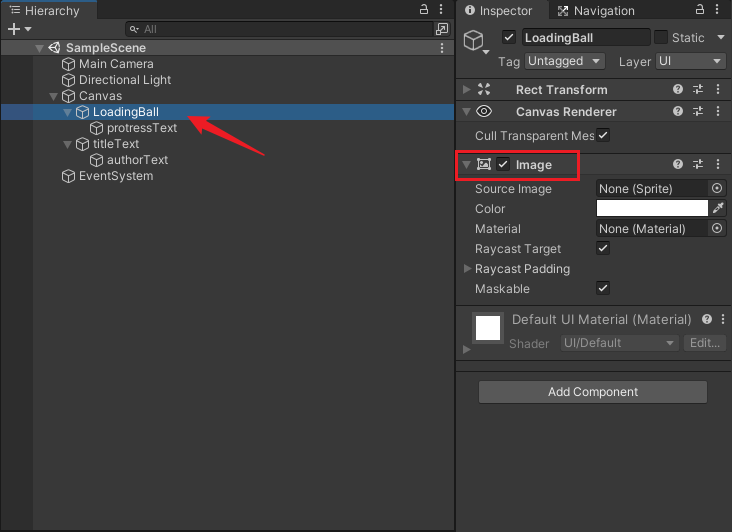Open Canvas Renderer help reference
The height and width of the screenshot is (532, 732).
point(678,111)
